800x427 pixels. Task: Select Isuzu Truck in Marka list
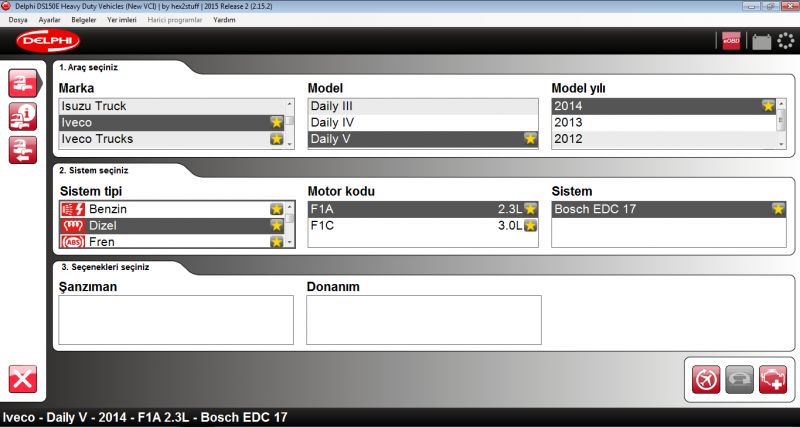click(x=172, y=106)
